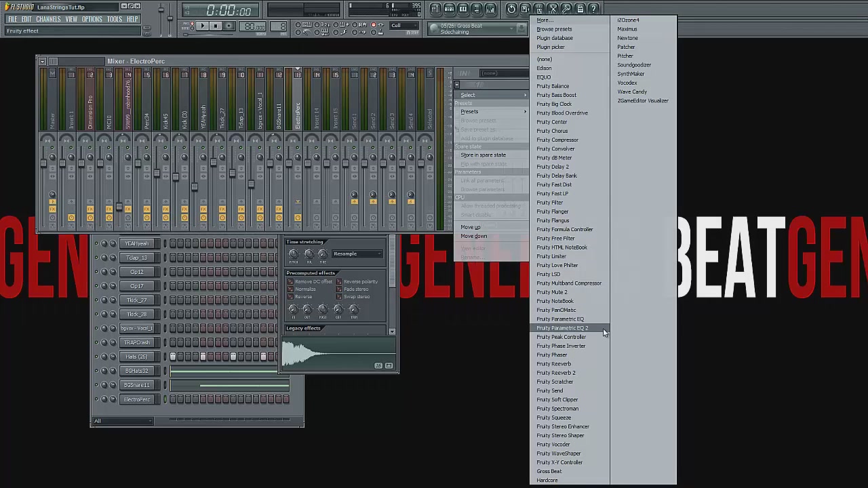868x488 pixels.
Task: Enable Remove DC offset checkbox
Action: 290,281
